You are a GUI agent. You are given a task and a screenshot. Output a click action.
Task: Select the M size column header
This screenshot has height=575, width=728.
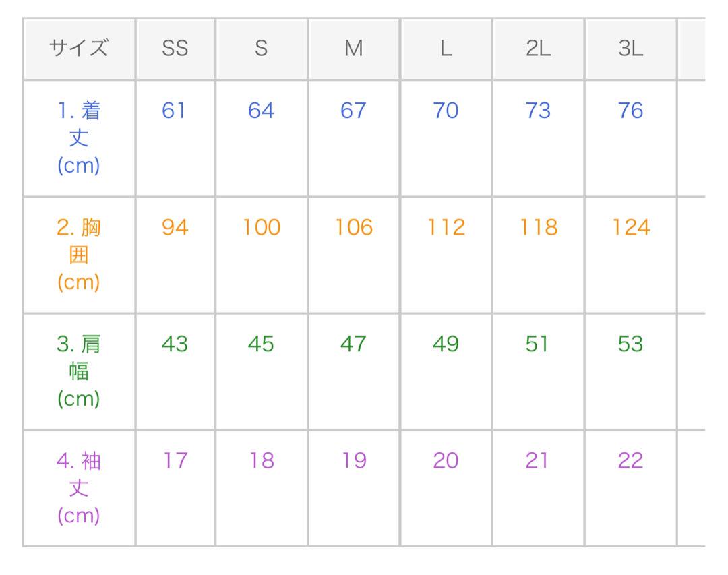point(353,49)
